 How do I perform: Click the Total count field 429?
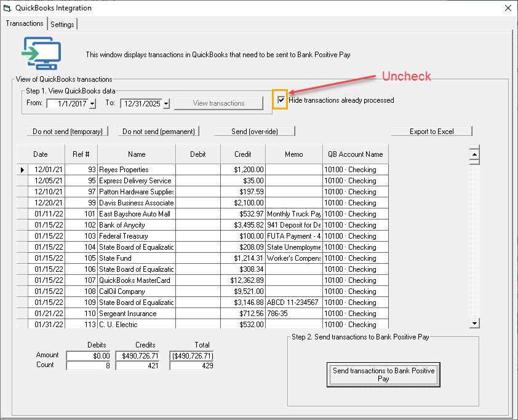click(x=191, y=365)
